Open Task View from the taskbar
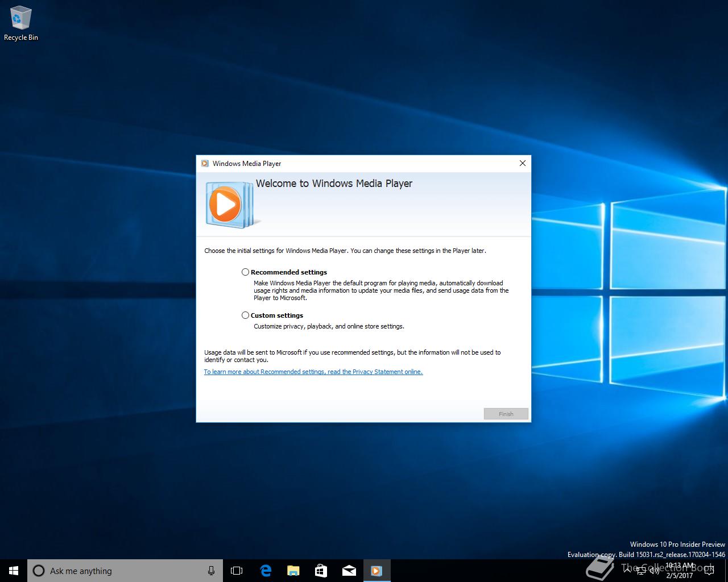This screenshot has width=728, height=582. point(237,571)
